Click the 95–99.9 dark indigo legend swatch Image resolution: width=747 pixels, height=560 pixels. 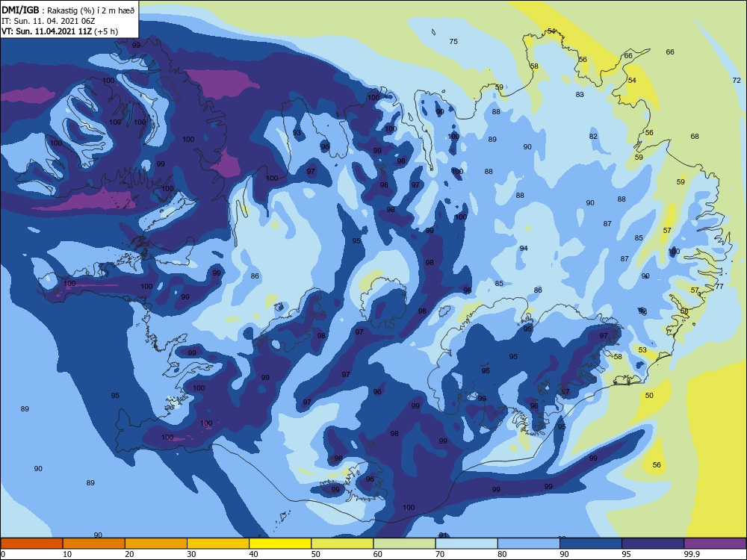tap(653, 544)
